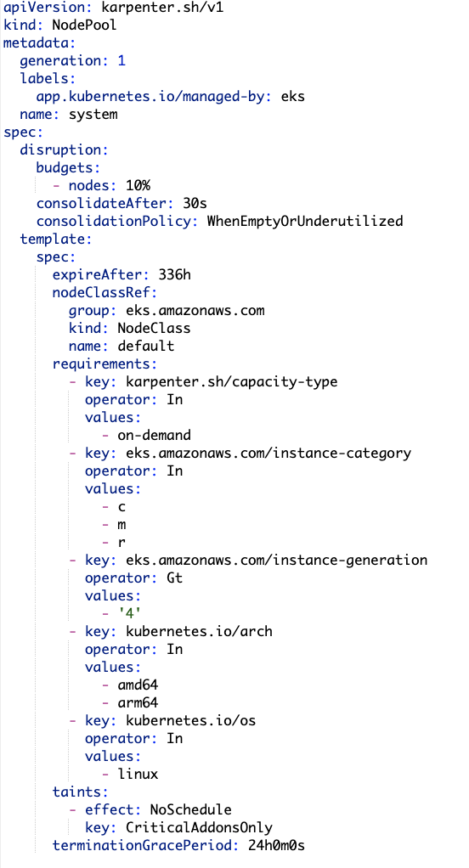
Task: Click the name value 'system'
Action: (x=93, y=115)
